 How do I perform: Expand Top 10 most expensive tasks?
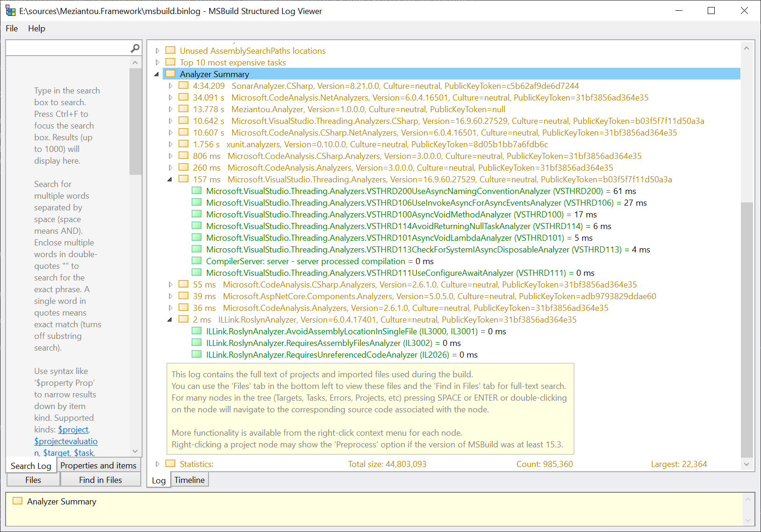coord(158,63)
